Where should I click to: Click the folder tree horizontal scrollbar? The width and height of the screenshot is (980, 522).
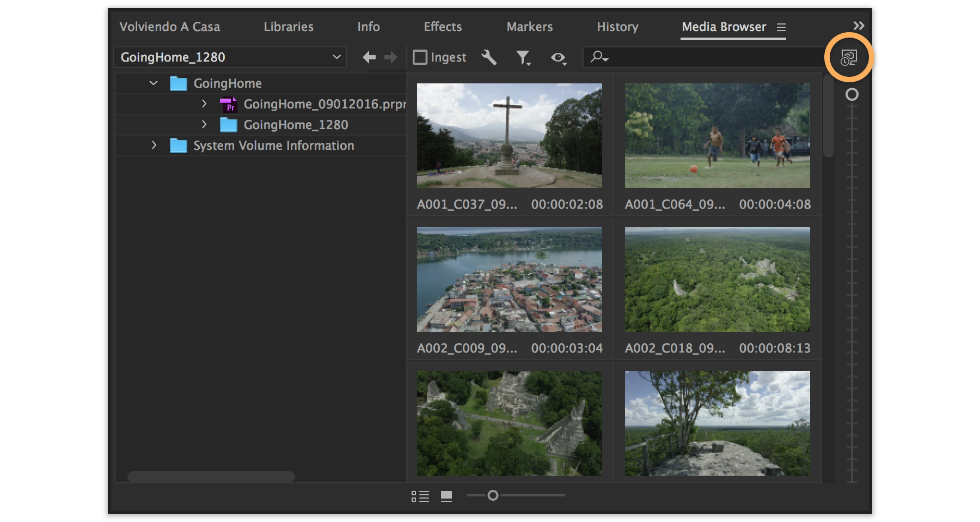tap(211, 477)
